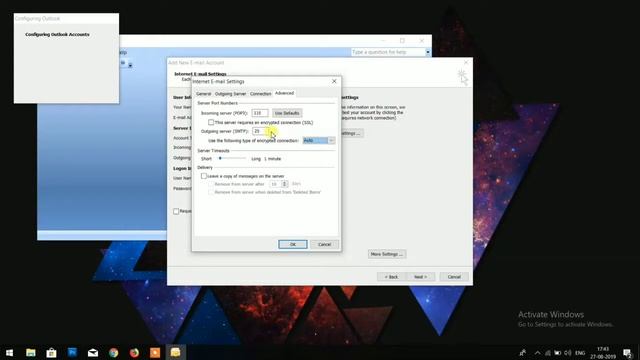The height and width of the screenshot is (360, 640).
Task: Open the Connection tab
Action: (x=260, y=94)
